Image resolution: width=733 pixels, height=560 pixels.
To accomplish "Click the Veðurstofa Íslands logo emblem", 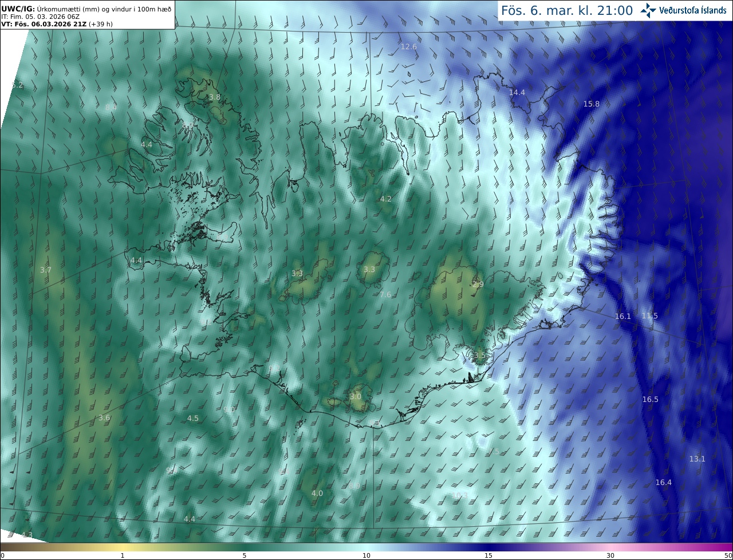I will pyautogui.click(x=648, y=10).
